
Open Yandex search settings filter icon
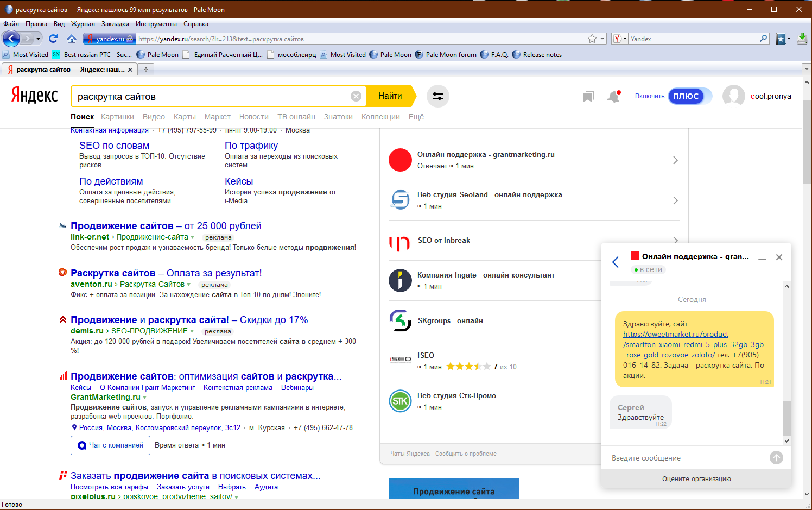(437, 96)
